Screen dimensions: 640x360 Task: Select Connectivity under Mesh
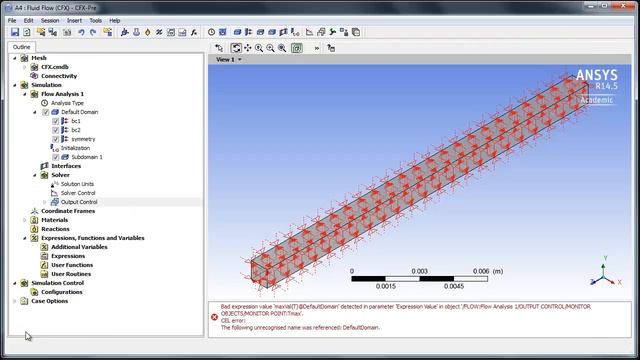pos(59,76)
